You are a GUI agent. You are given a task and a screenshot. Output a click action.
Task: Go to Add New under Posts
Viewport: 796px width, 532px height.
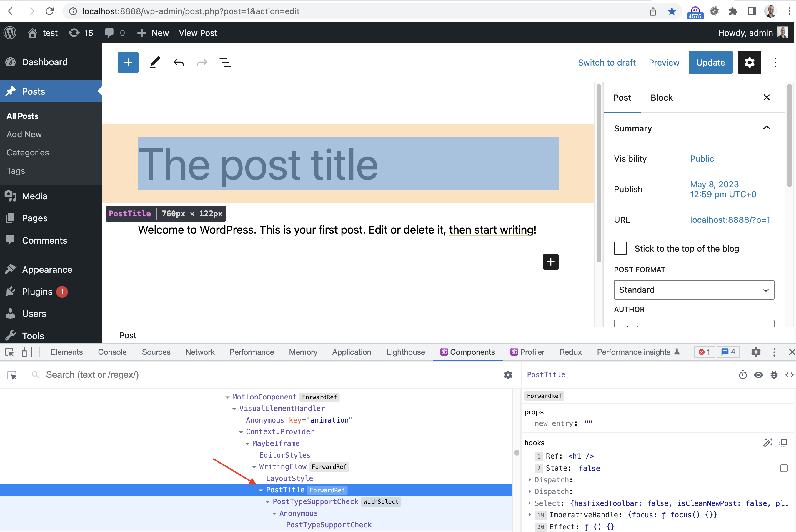point(24,134)
